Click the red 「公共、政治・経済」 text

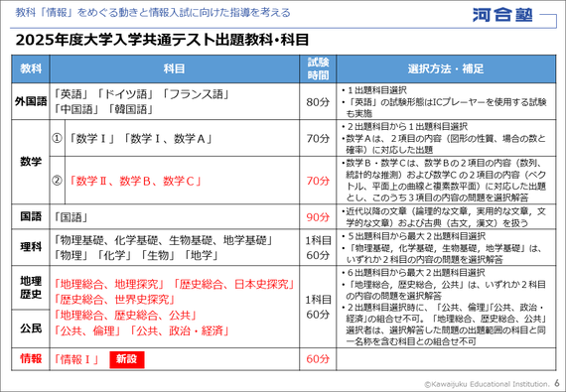[x=180, y=330]
